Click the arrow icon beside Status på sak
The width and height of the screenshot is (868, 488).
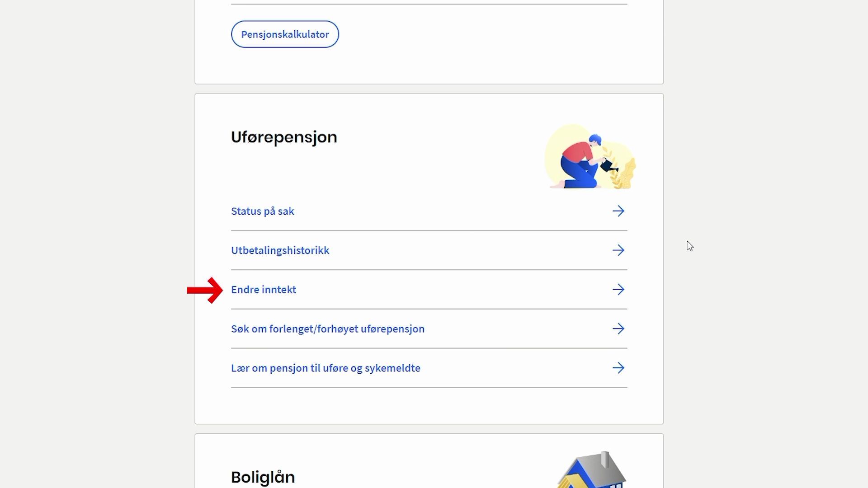[x=618, y=211]
